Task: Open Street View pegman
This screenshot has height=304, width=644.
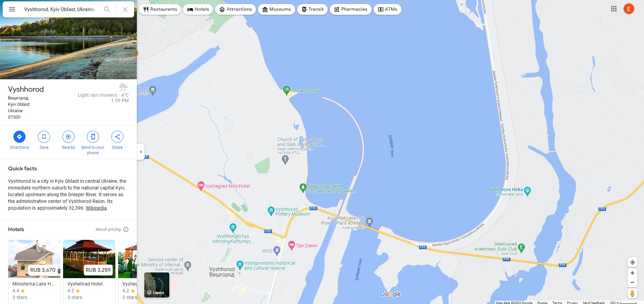Action: click(x=632, y=294)
